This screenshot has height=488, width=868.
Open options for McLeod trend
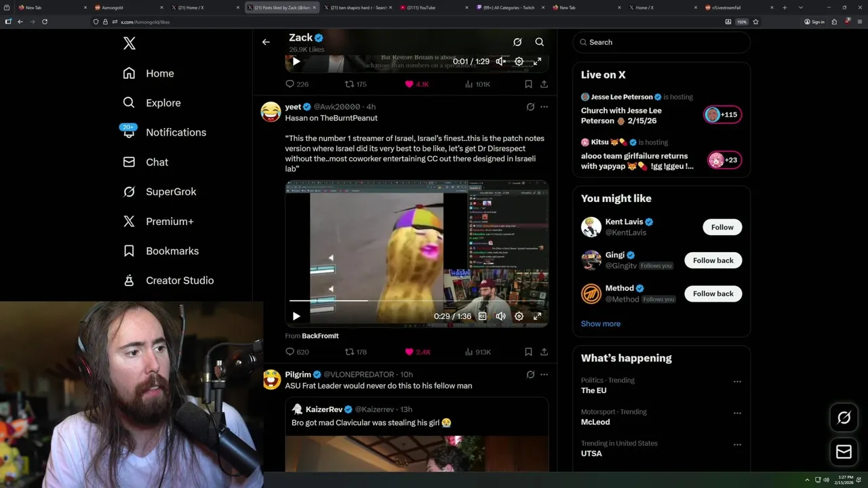(737, 413)
